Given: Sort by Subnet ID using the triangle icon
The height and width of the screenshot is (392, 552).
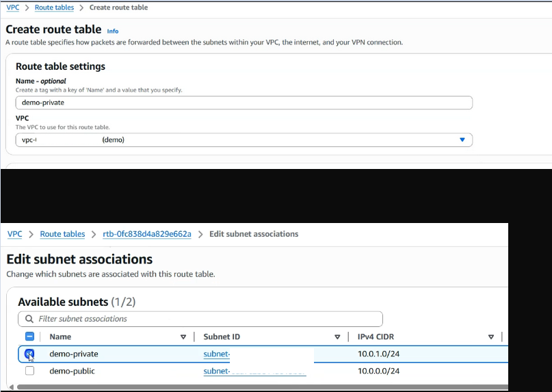Looking at the screenshot, I should point(337,337).
